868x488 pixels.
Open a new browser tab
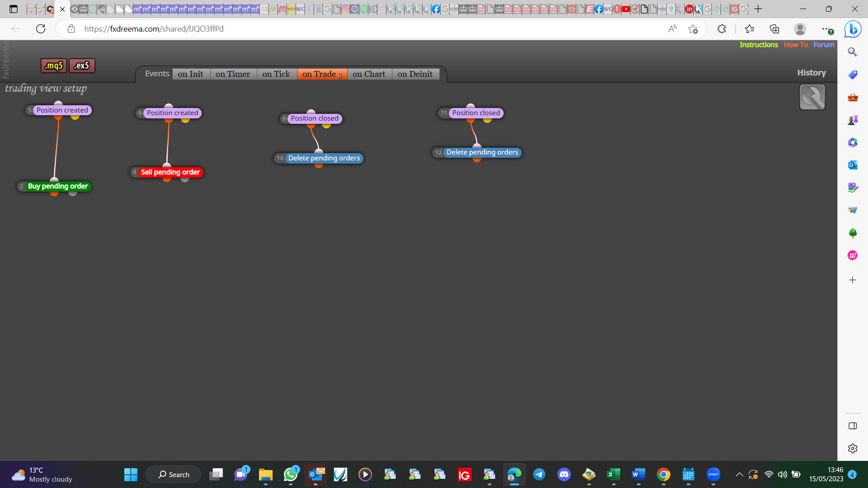[x=758, y=9]
